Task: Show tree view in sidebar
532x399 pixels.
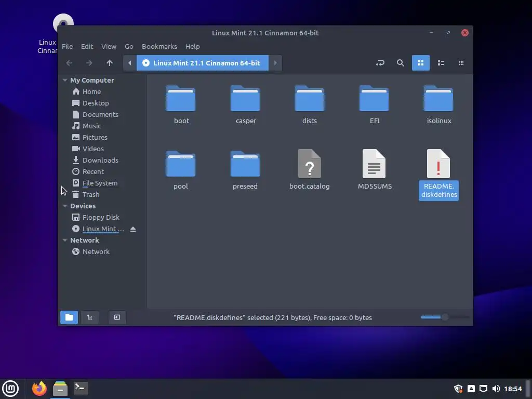Action: tap(90, 317)
